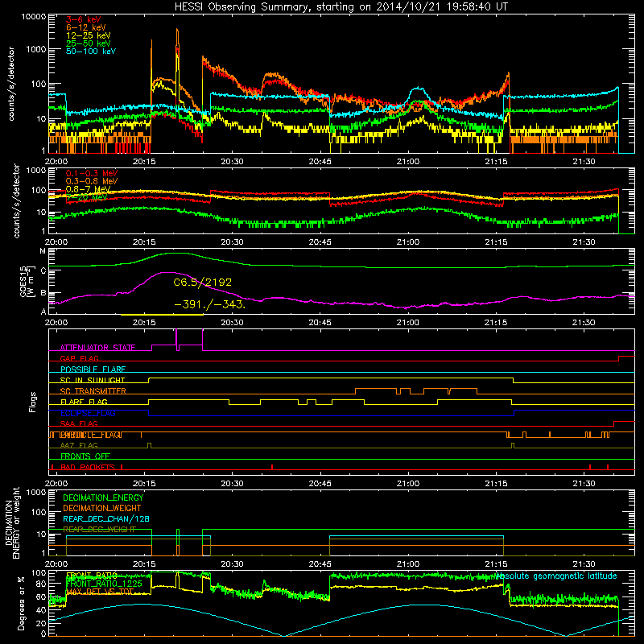This screenshot has width=644, height=644.
Task: Select the 12-25 keV legend label
Action: click(x=89, y=35)
